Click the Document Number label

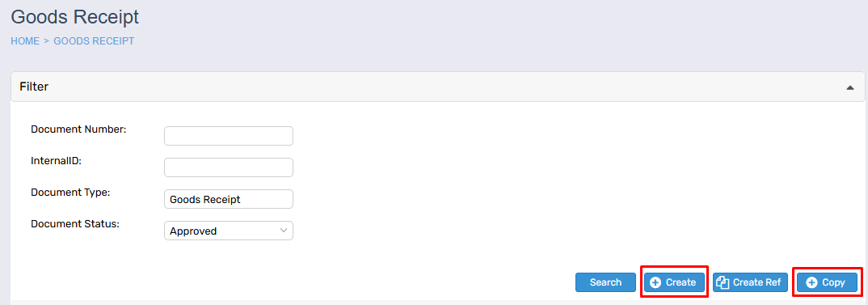(x=79, y=129)
